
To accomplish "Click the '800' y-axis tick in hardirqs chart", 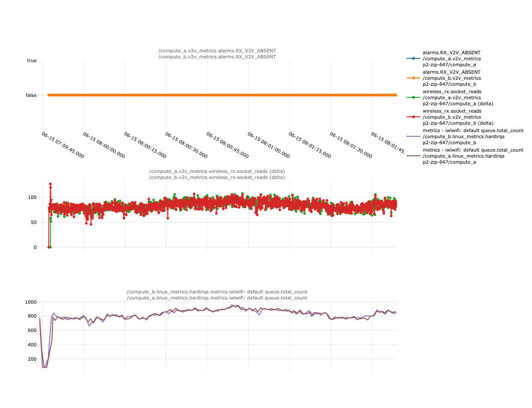I will click(x=32, y=316).
